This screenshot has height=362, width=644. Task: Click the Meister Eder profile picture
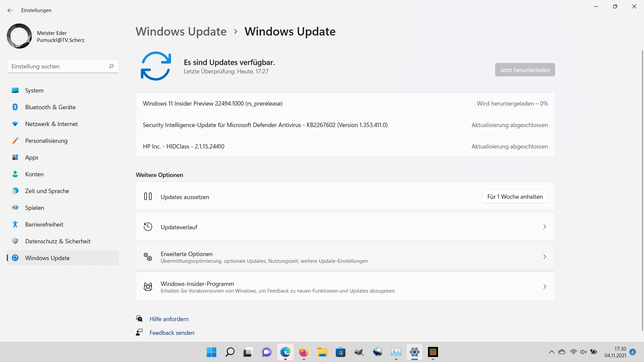pyautogui.click(x=19, y=36)
